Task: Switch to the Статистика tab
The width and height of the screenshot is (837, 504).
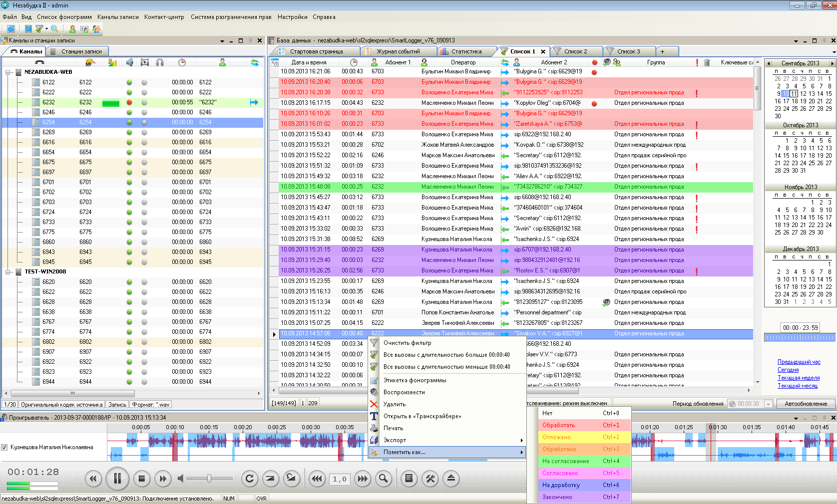Action: click(466, 51)
